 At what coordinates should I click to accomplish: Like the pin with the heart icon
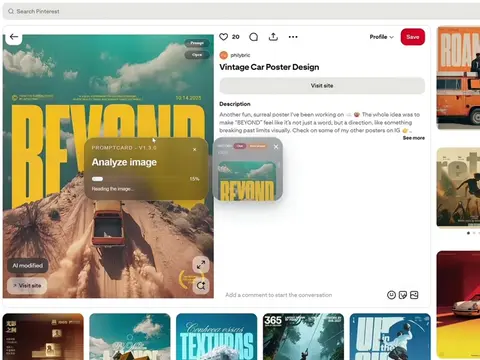tap(224, 37)
